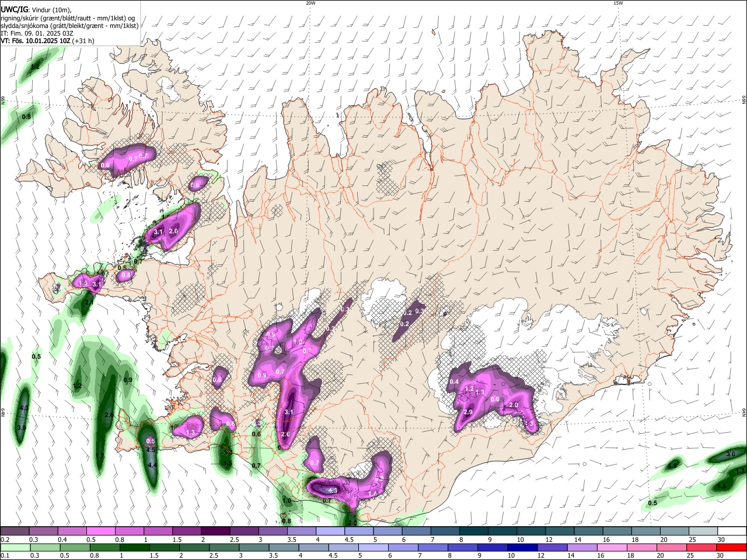Click the '66N' latitude label on the right edge
The height and width of the screenshot is (560, 747).
click(744, 101)
